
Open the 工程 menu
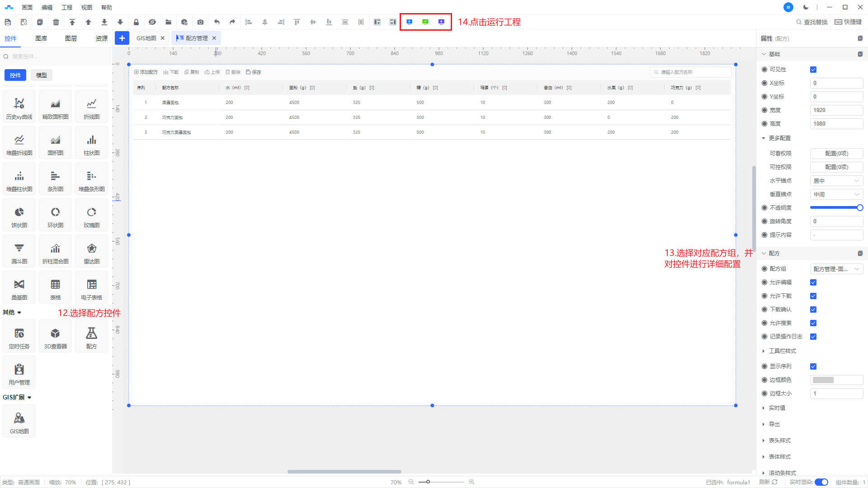pyautogui.click(x=67, y=7)
